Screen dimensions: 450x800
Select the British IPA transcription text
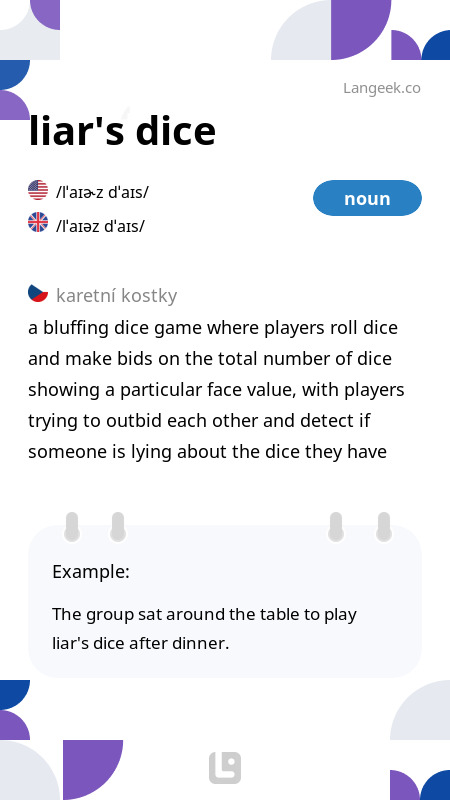[100, 225]
